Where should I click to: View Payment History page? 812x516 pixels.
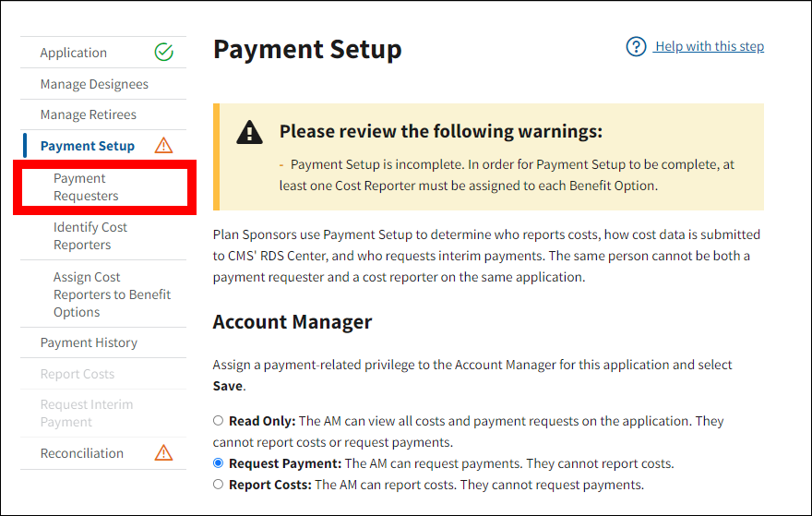point(89,342)
